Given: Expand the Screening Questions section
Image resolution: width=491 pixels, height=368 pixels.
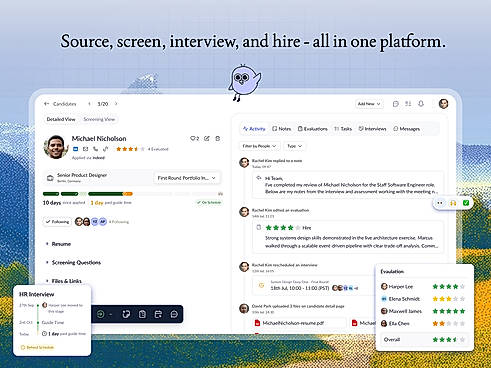Looking at the screenshot, I should tap(73, 263).
